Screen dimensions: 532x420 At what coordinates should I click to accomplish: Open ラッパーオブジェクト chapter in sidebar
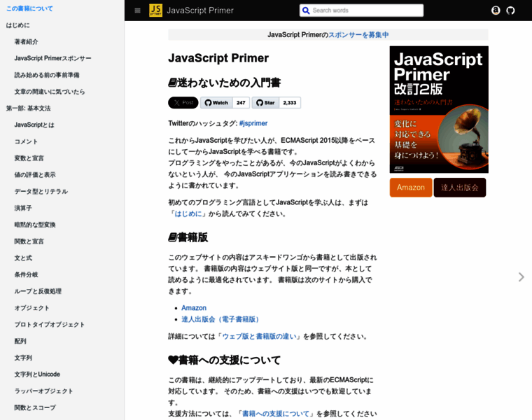pos(44,391)
